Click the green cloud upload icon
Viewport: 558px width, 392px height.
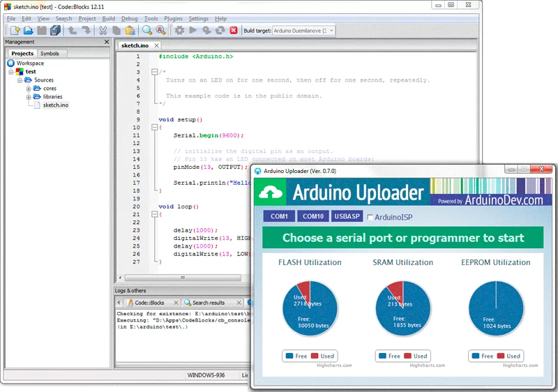pyautogui.click(x=271, y=193)
